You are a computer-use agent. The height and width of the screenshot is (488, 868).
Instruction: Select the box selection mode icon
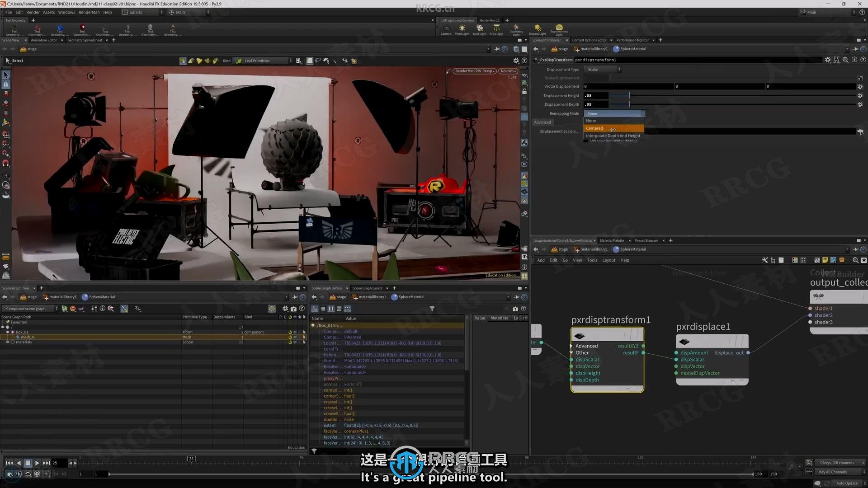pos(310,61)
